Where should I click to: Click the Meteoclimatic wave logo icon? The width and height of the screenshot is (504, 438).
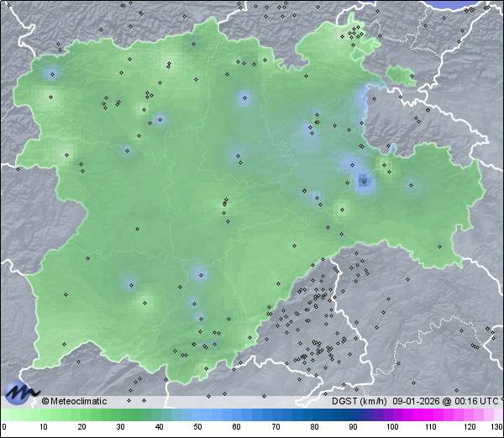point(21,392)
